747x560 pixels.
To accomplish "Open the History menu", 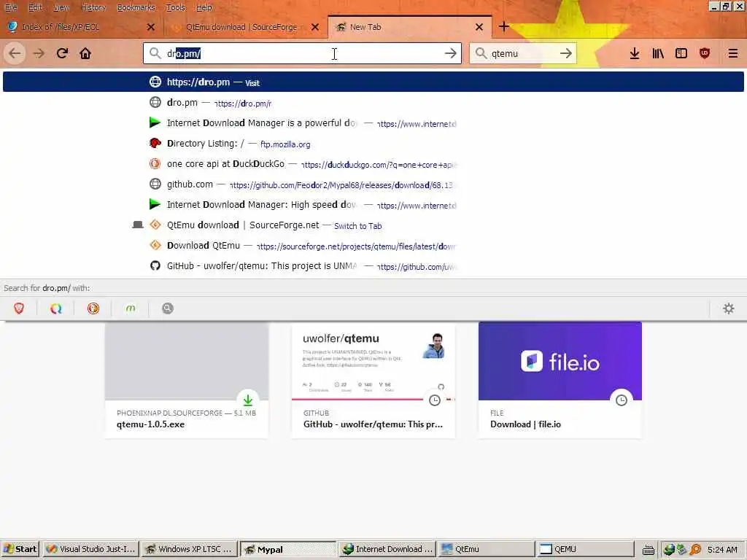I will pos(93,7).
